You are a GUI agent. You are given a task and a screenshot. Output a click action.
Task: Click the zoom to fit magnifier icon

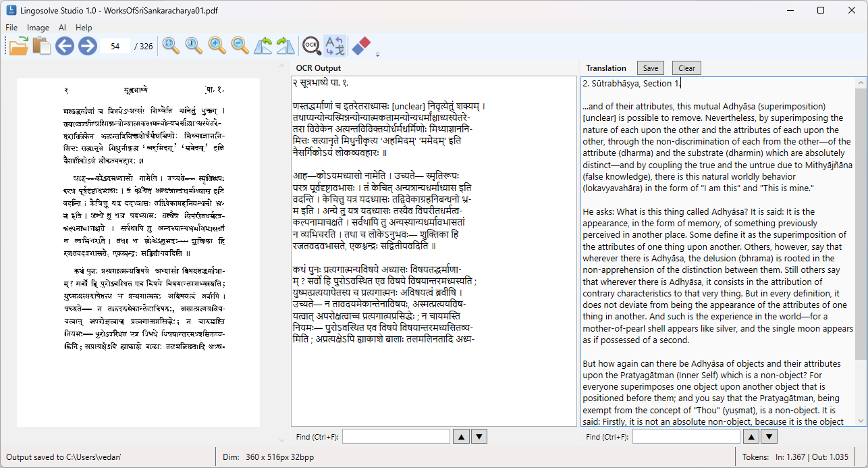click(x=171, y=46)
